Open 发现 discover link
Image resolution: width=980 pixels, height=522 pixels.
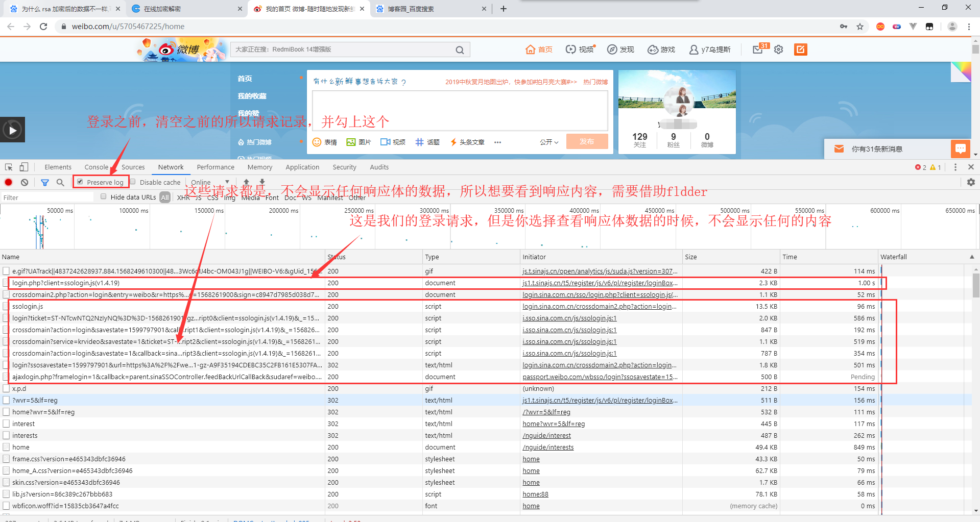click(x=620, y=49)
